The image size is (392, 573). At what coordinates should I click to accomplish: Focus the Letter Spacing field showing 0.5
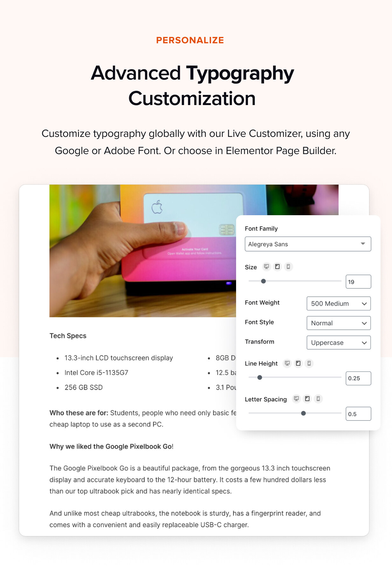pos(358,414)
